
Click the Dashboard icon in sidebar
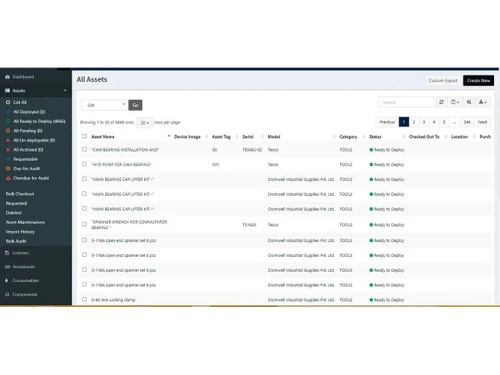tap(7, 77)
